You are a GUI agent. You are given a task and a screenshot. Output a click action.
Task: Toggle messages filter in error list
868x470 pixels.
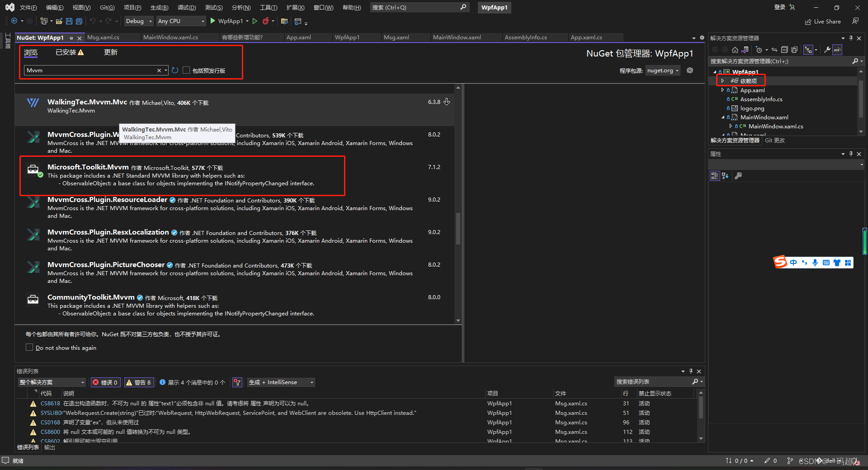point(192,382)
